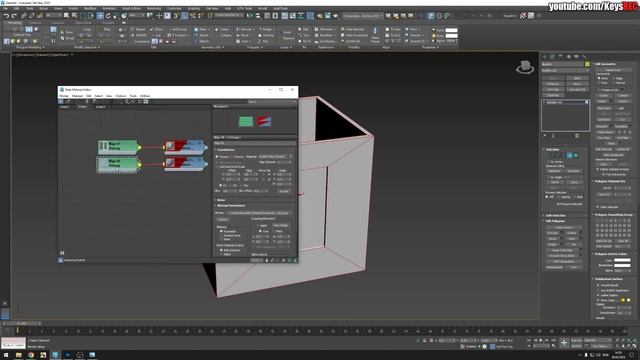Click object color swatch beside object name
Image resolution: width=640 pixels, height=360 pixels.
587,64
